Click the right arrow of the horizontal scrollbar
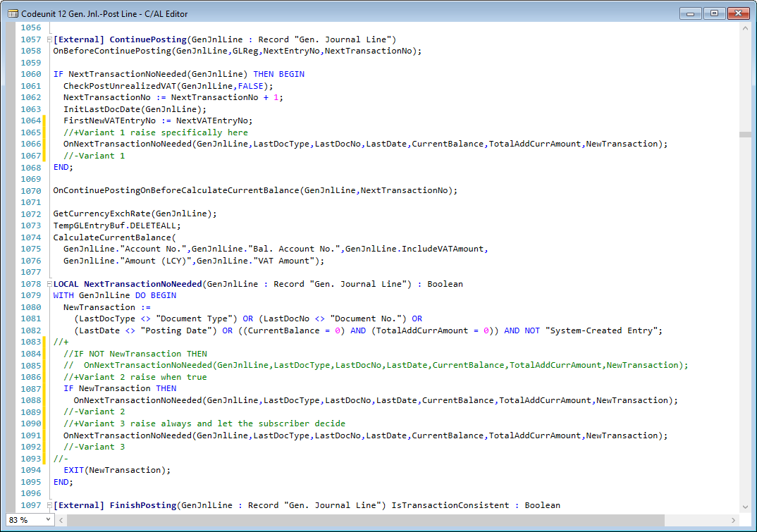Image resolution: width=757 pixels, height=532 pixels. coord(733,519)
